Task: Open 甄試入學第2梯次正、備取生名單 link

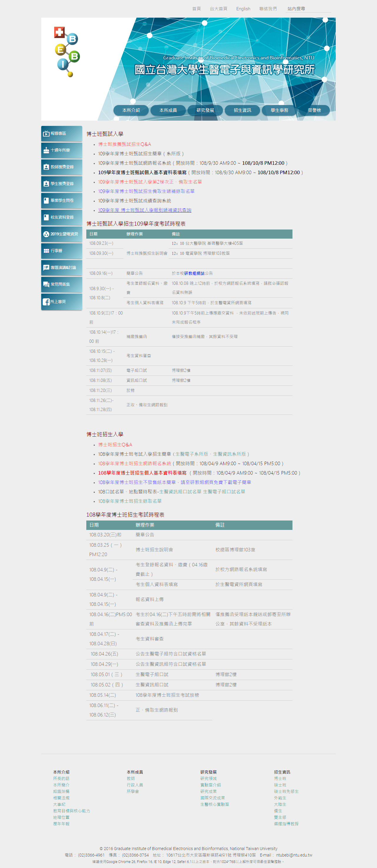Action: click(150, 182)
